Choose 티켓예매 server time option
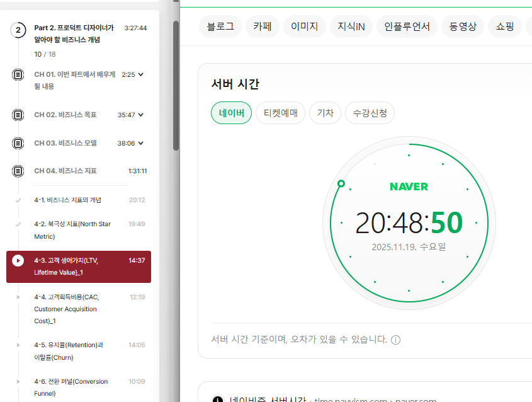532x402 pixels. click(281, 113)
